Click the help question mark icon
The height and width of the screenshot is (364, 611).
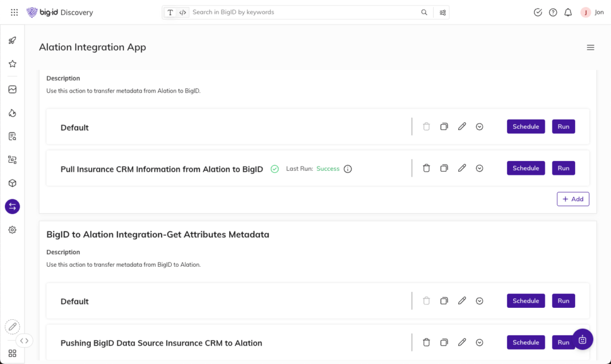tap(553, 13)
